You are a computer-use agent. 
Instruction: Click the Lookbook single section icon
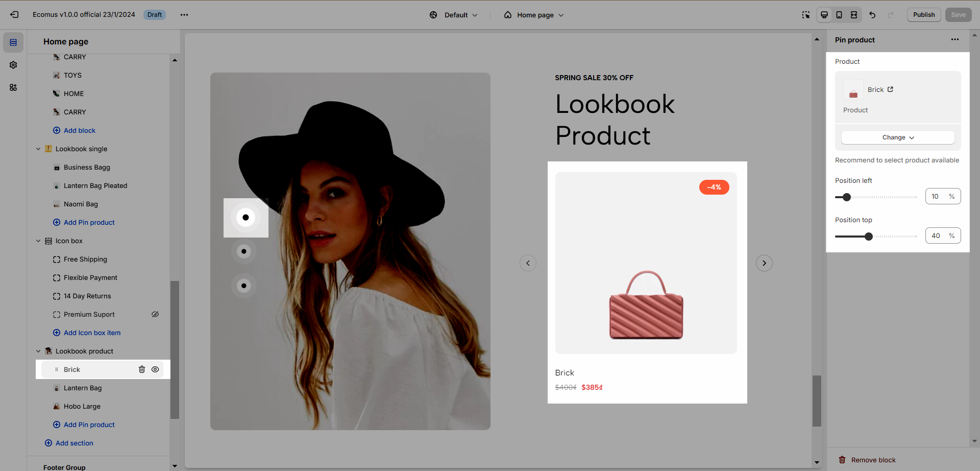coord(48,149)
